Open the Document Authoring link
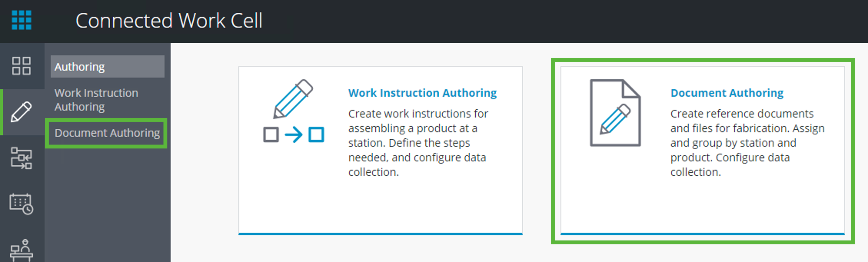Screen dimensions: 868x262 coord(727,93)
